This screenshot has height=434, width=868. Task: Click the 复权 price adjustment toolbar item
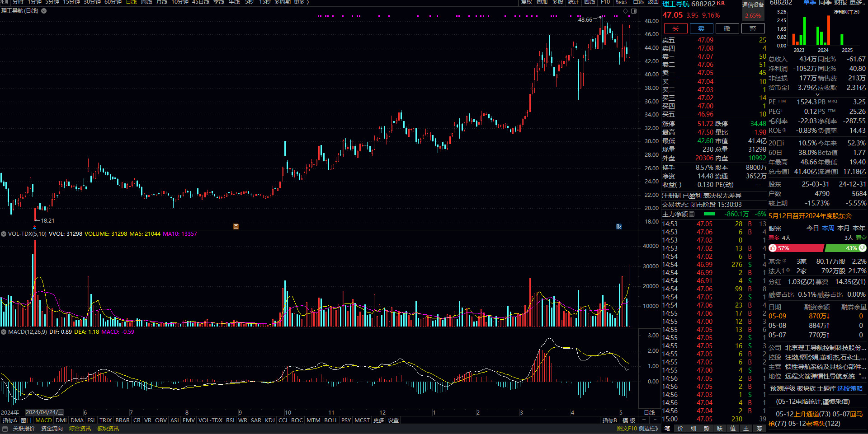pyautogui.click(x=527, y=2)
